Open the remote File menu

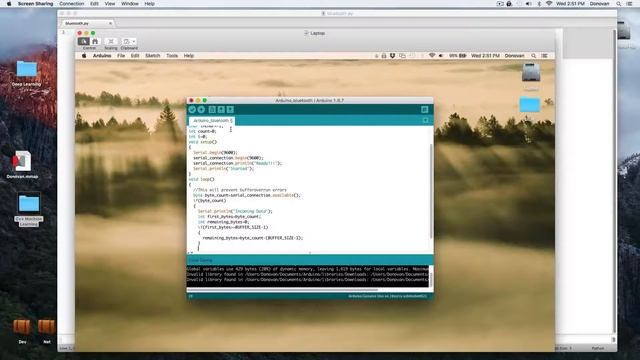121,56
